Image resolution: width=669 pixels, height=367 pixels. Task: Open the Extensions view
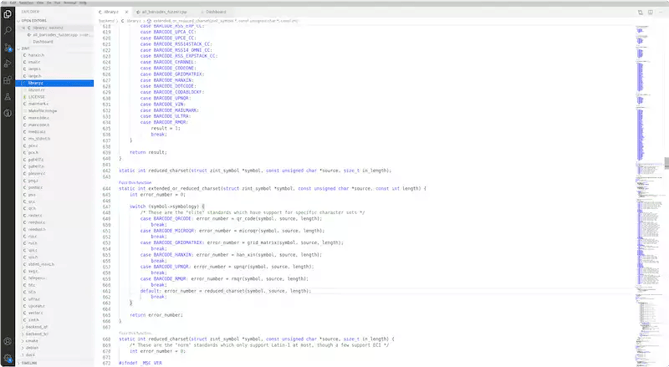(x=7, y=80)
